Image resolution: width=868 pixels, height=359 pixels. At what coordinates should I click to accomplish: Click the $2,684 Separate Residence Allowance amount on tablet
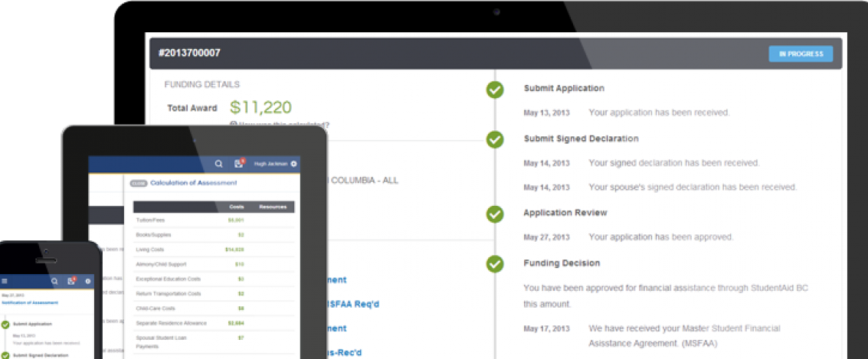tap(236, 323)
